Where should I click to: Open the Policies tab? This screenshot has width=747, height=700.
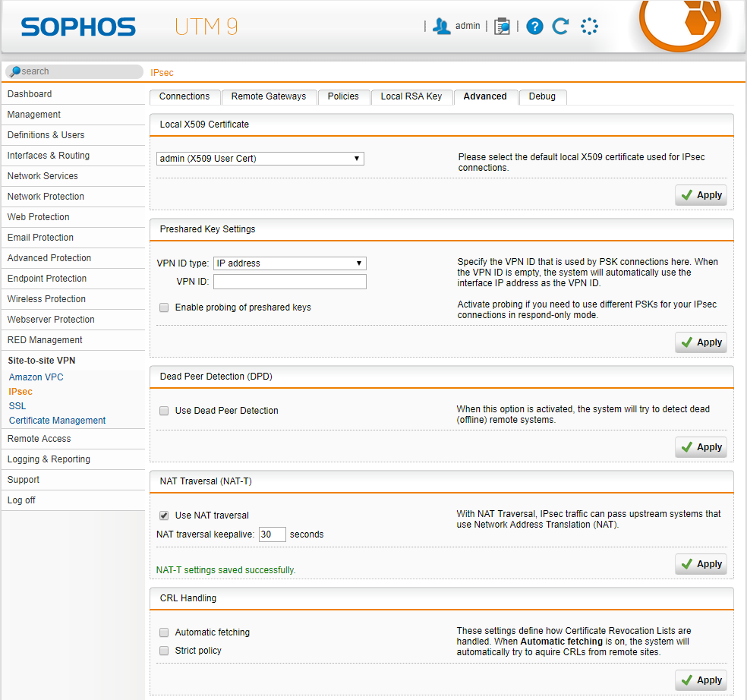click(x=343, y=96)
